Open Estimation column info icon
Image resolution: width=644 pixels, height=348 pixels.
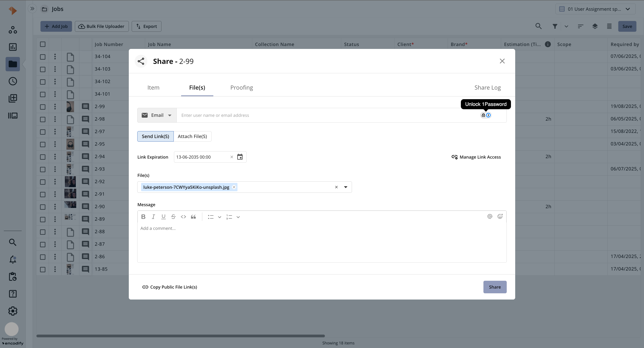click(548, 44)
